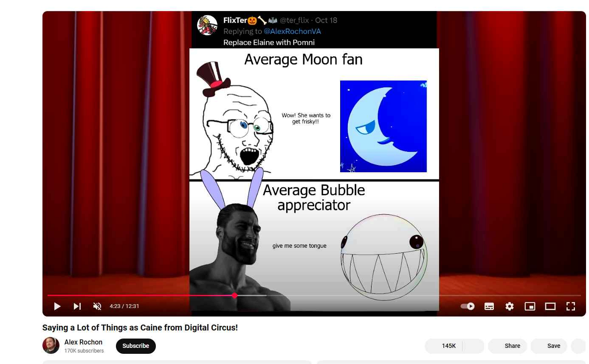
Task: Turn on subtitles/closed captions
Action: pos(489,306)
